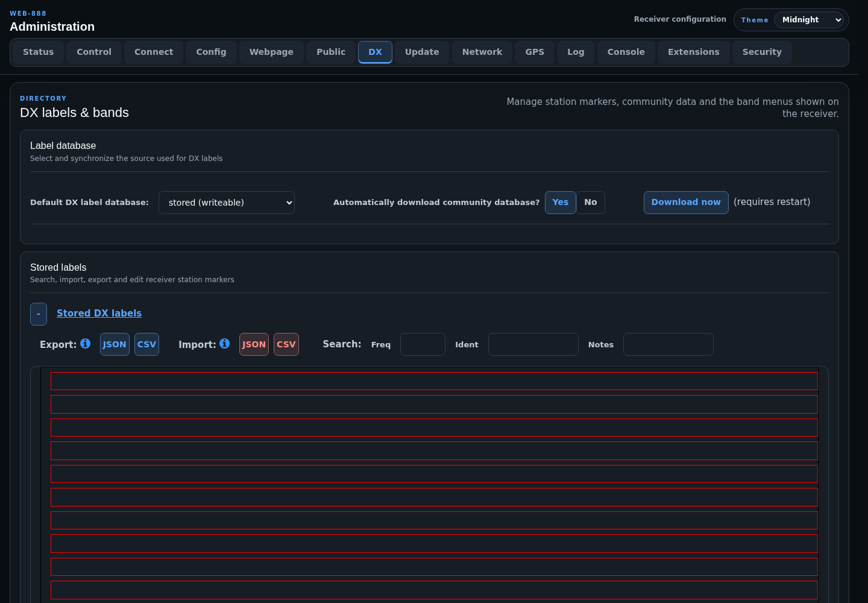Collapse the Stored DX labels section
Image resolution: width=868 pixels, height=603 pixels.
click(39, 314)
